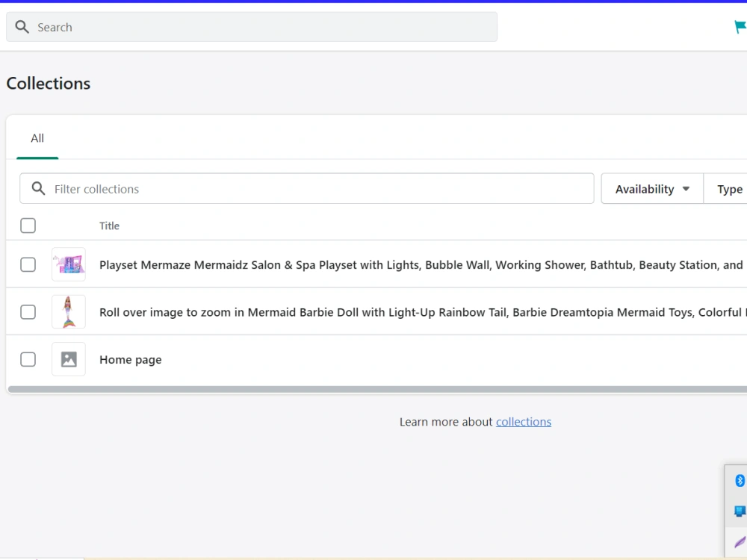This screenshot has height=560, width=747.
Task: Open the Playset Mermaze Mermaidz Salon collection
Action: point(421,265)
